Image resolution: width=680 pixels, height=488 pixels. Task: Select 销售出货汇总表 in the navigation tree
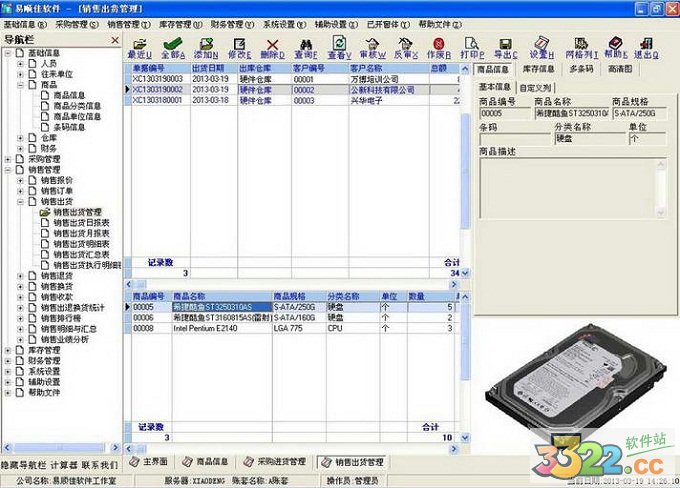pos(81,255)
